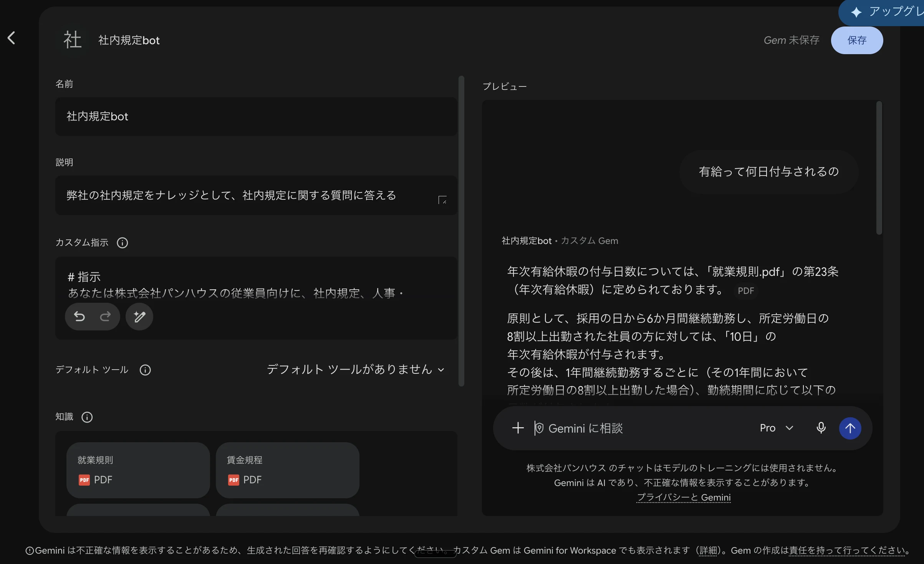The height and width of the screenshot is (564, 924).
Task: Click the 社内規定bot title in header
Action: tap(129, 40)
